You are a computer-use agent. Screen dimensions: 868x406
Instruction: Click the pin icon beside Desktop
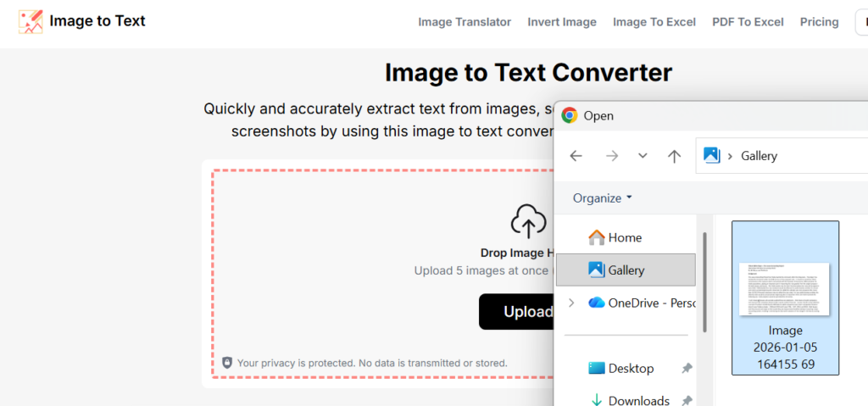point(686,369)
